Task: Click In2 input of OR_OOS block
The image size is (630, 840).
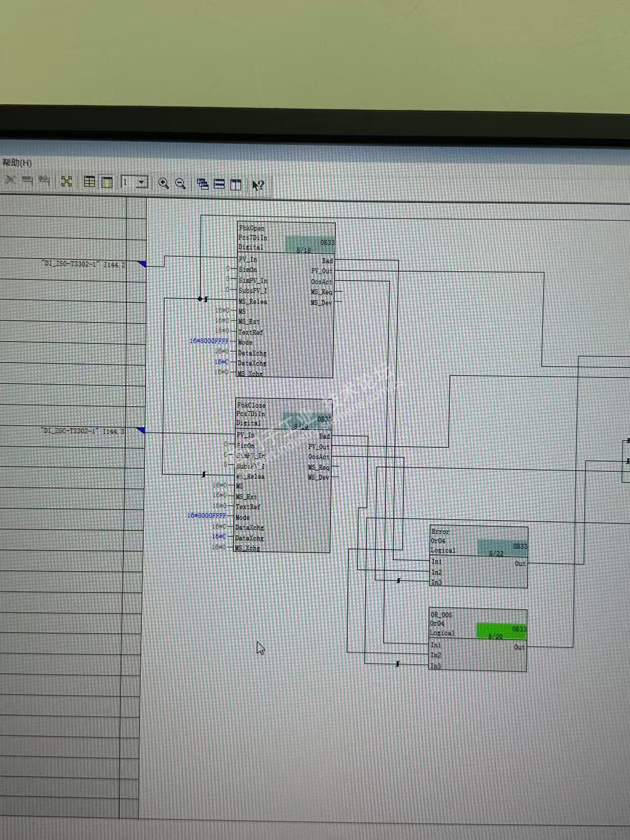Action: 436,655
